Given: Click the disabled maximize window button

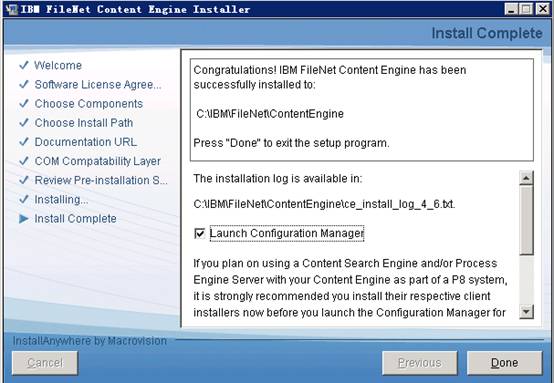Looking at the screenshot, I should click(526, 9).
